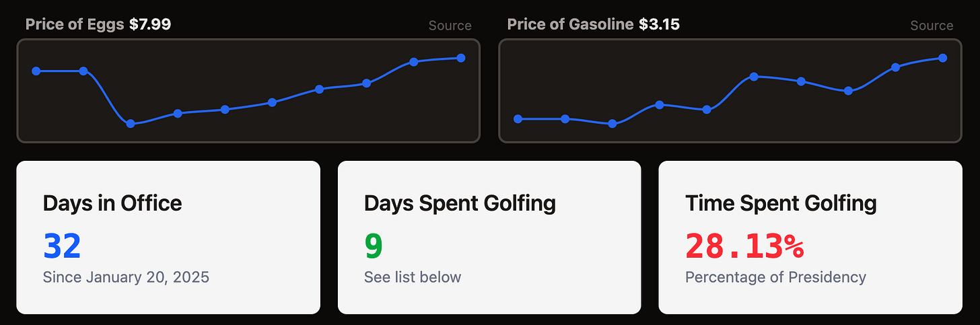Select the Days in Office card
The height and width of the screenshot is (325, 980).
coord(168,237)
